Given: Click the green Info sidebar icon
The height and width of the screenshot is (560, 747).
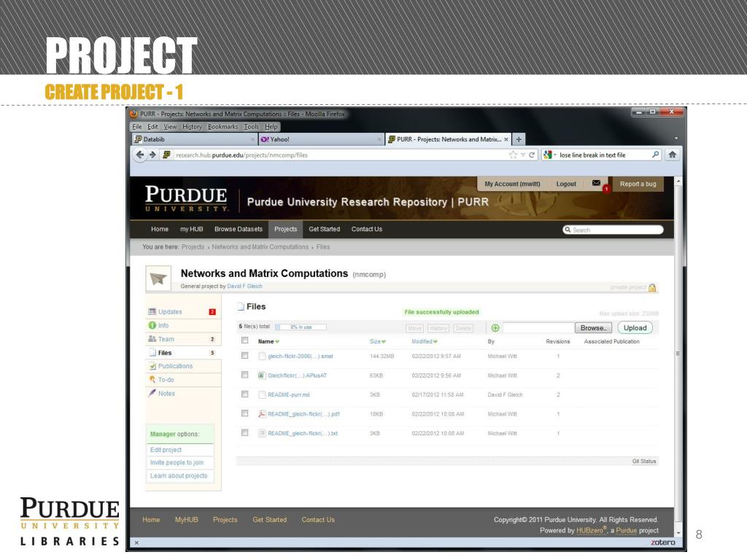Looking at the screenshot, I should click(x=152, y=325).
